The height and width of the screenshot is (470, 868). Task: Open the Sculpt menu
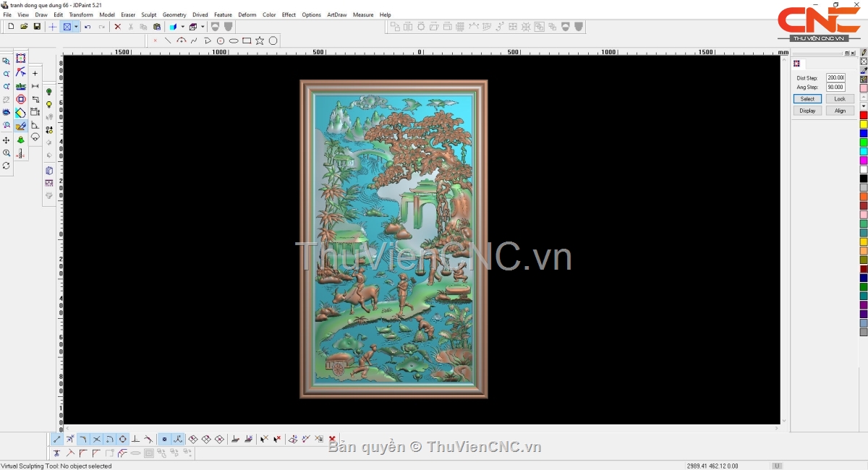[148, 14]
